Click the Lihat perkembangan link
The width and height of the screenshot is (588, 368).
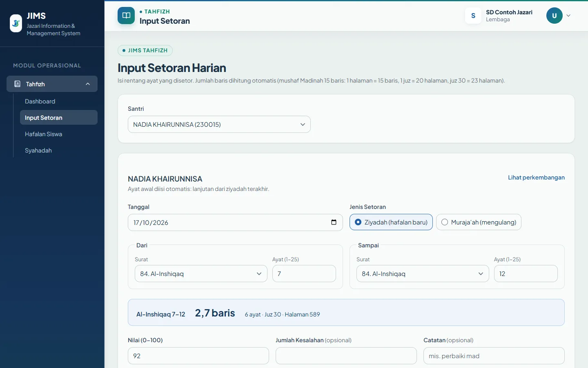[536, 177]
